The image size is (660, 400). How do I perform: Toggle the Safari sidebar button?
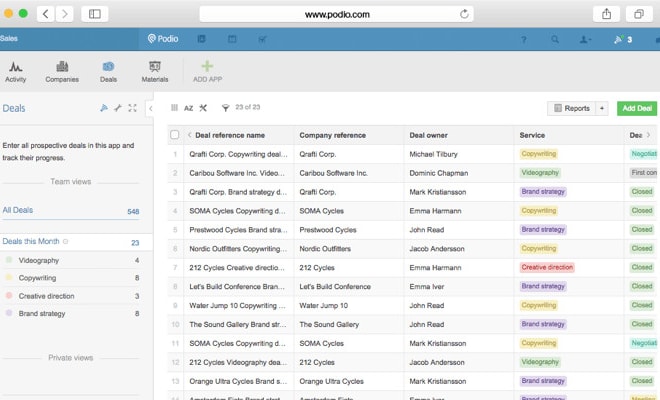(95, 14)
